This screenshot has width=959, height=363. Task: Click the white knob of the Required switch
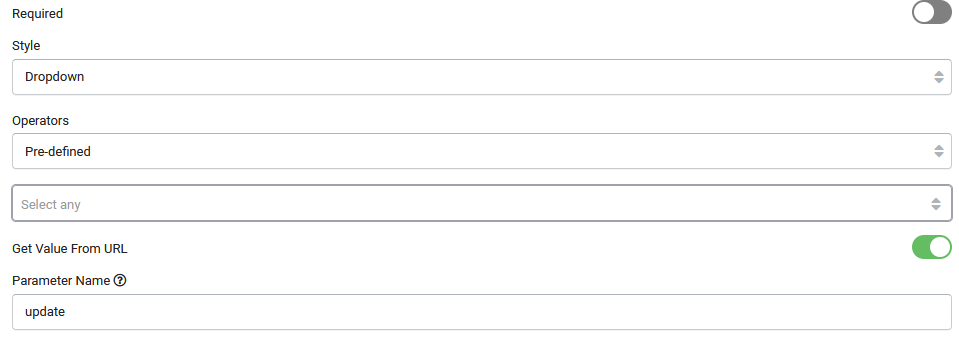point(922,13)
